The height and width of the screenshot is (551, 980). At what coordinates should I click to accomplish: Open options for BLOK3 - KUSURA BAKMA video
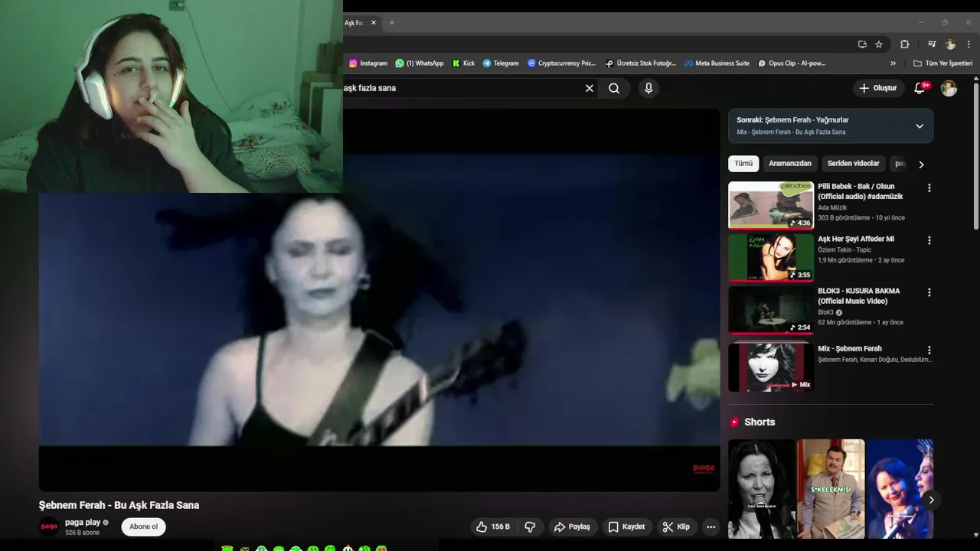click(929, 292)
